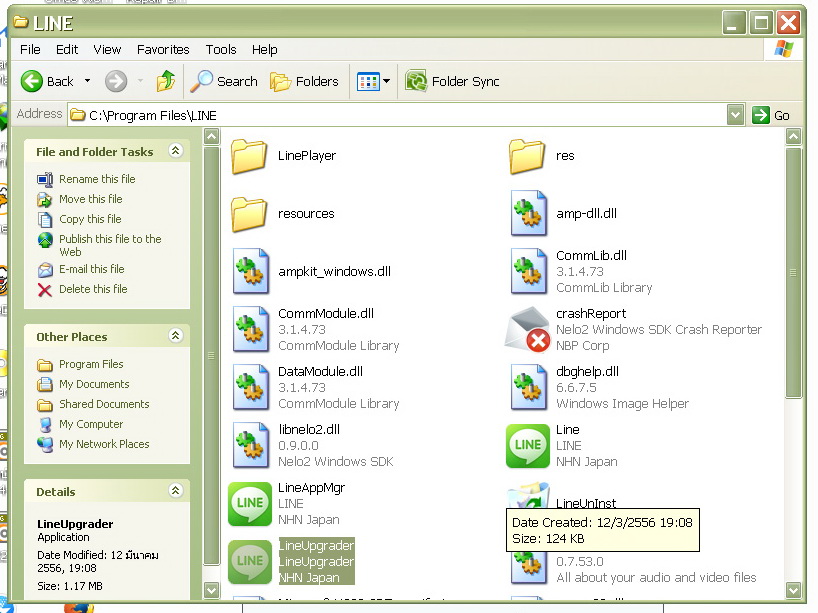
Task: Launch Folder Sync from toolbar
Action: tap(452, 81)
